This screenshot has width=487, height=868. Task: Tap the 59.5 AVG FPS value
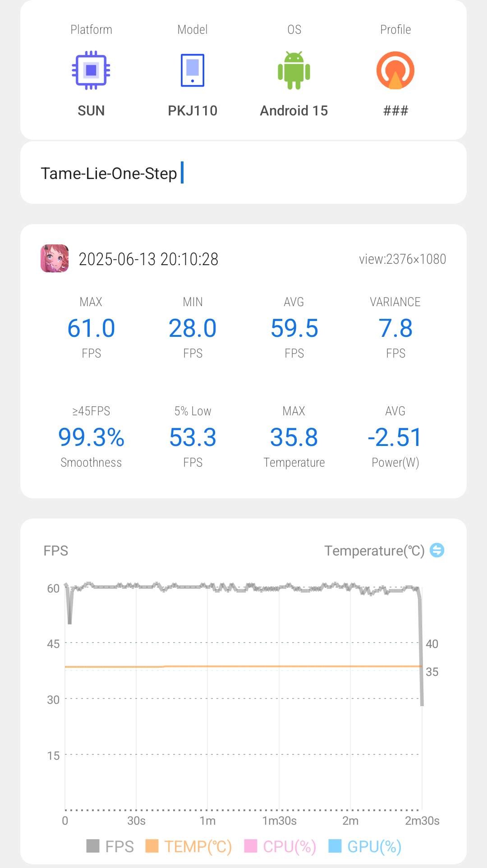point(294,328)
